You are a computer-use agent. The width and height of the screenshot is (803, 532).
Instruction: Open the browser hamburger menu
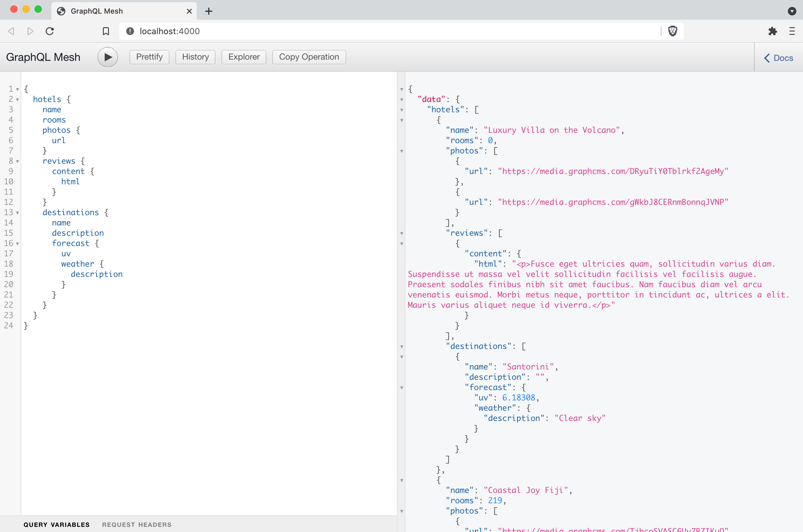point(792,31)
